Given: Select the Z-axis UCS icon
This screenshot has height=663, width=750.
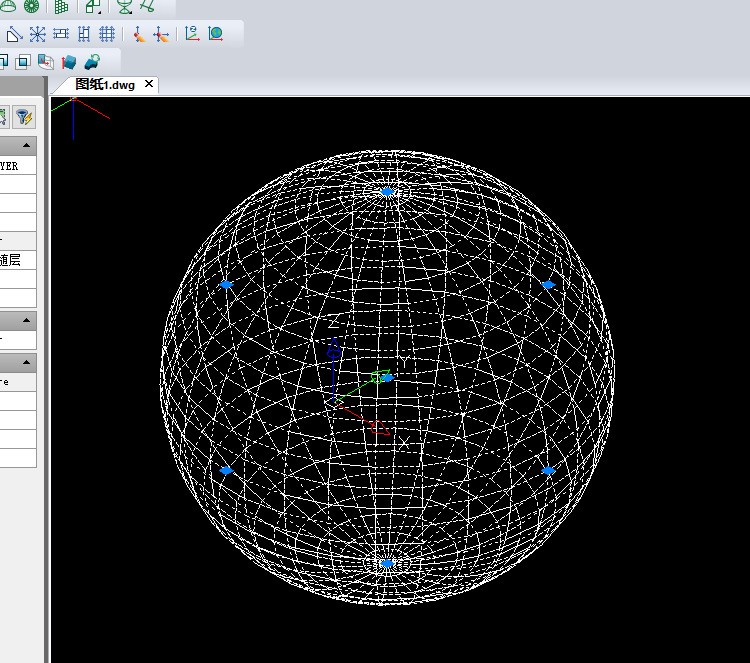Looking at the screenshot, I should (x=192, y=33).
